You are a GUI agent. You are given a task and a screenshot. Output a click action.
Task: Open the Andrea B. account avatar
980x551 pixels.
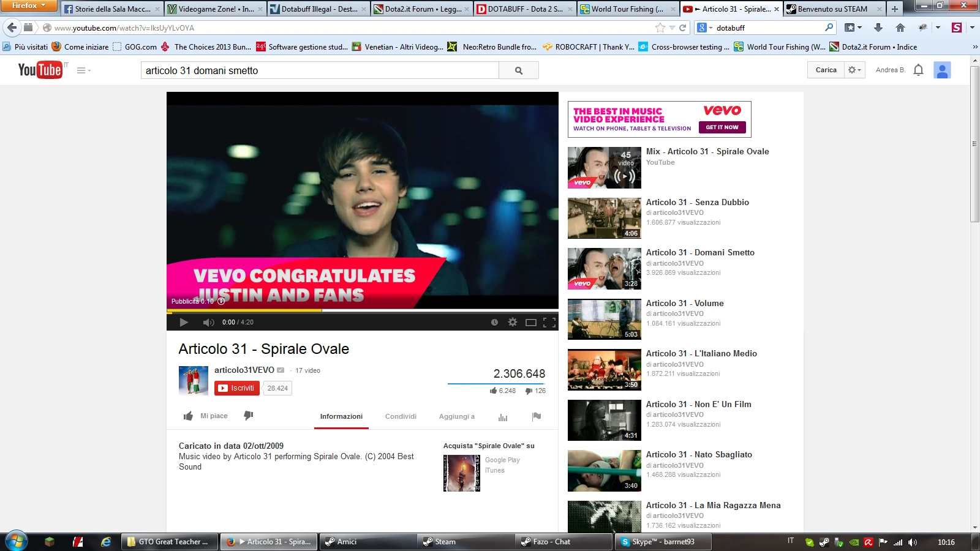[942, 70]
